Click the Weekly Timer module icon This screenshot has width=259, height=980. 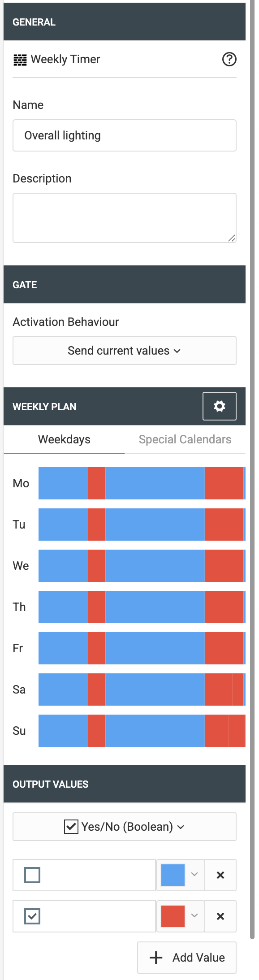(x=20, y=60)
